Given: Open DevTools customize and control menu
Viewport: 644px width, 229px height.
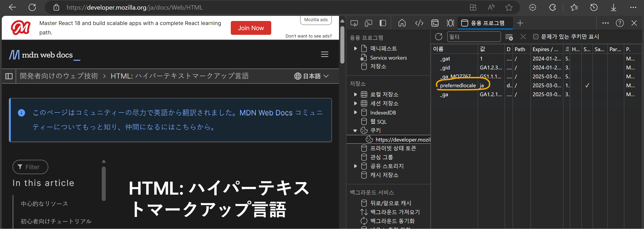Looking at the screenshot, I should (606, 23).
